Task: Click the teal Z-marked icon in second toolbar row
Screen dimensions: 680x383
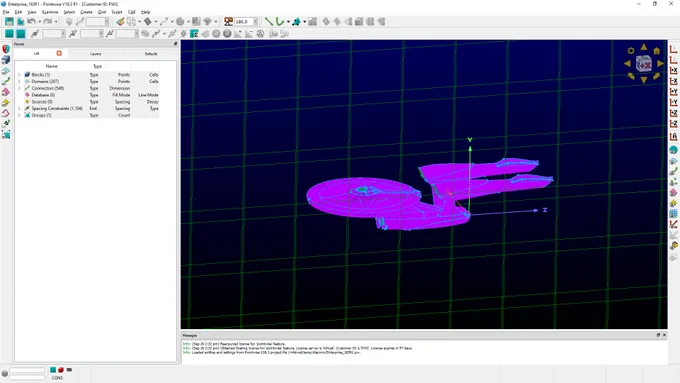Action: (x=194, y=33)
